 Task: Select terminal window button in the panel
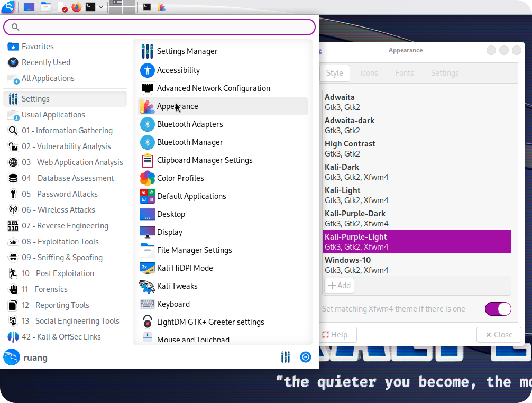(147, 7)
